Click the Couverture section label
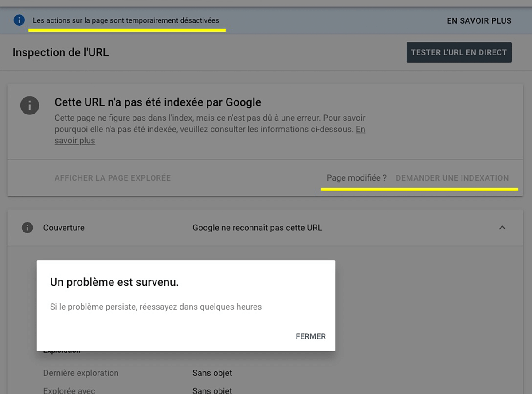 click(63, 228)
